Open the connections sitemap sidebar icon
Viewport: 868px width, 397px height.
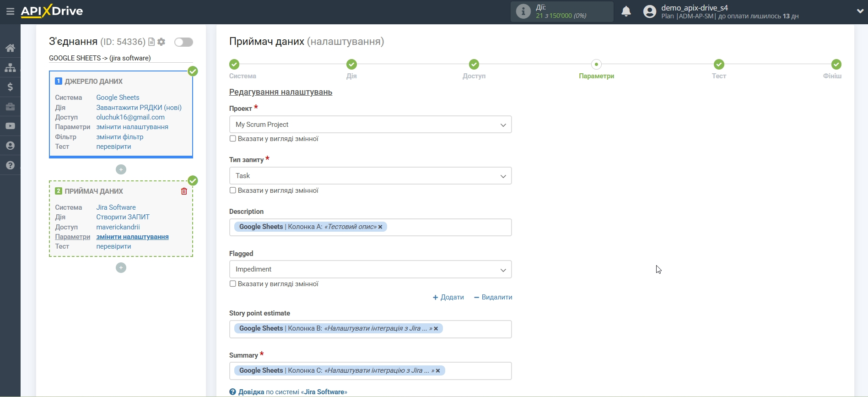(x=10, y=68)
